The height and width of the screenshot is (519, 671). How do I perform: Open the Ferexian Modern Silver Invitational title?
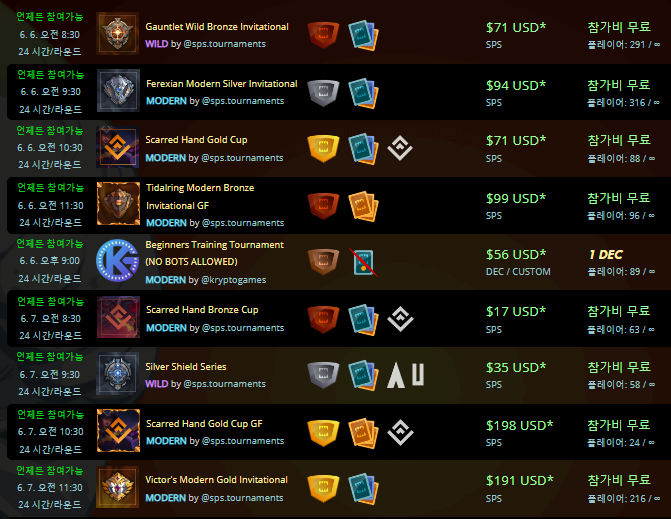222,83
